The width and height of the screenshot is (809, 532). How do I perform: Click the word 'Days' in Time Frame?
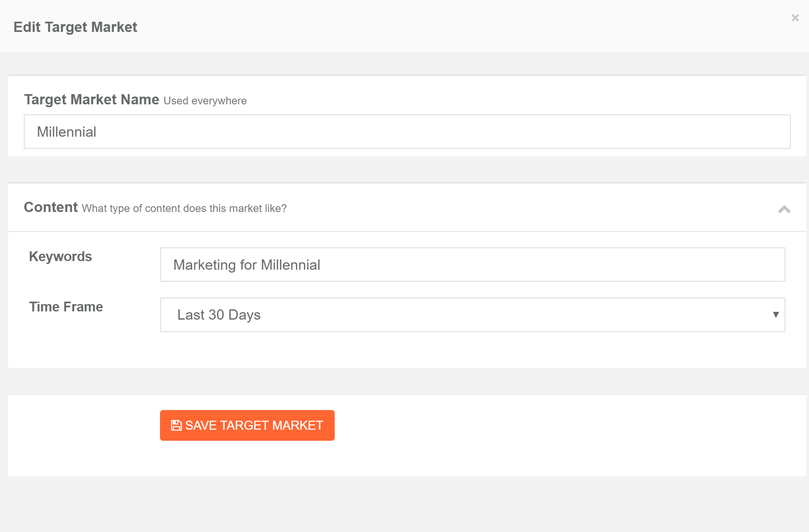(x=244, y=315)
